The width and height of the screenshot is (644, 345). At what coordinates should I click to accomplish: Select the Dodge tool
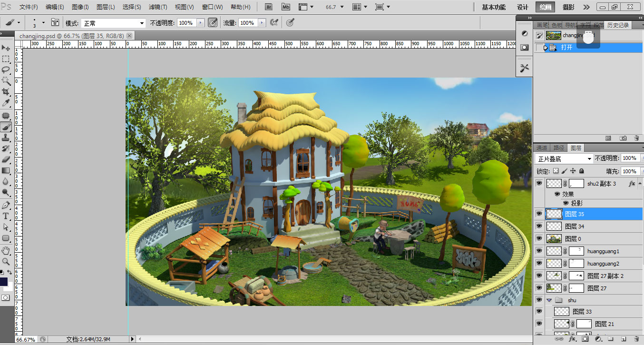tap(6, 192)
